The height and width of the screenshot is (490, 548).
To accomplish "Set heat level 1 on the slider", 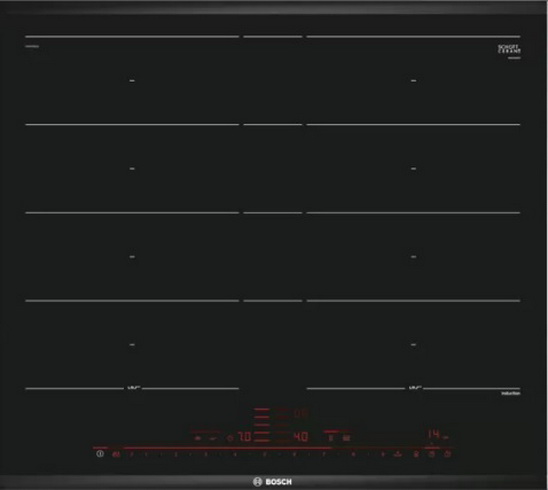I will [146, 454].
